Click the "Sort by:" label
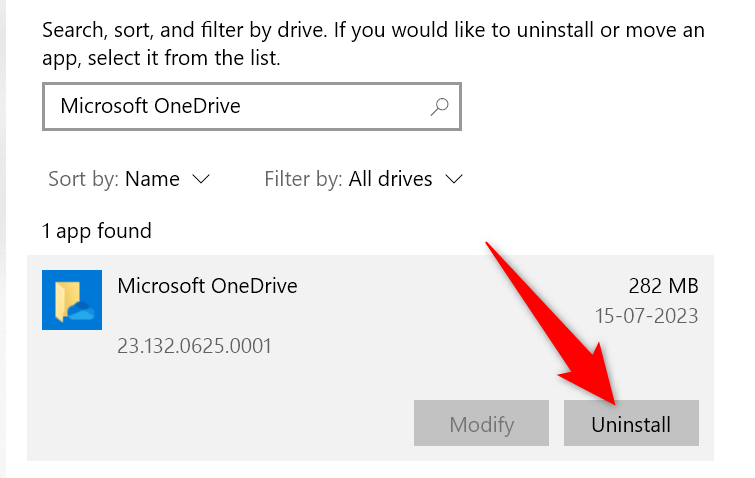This screenshot has height=478, width=755. pos(84,180)
